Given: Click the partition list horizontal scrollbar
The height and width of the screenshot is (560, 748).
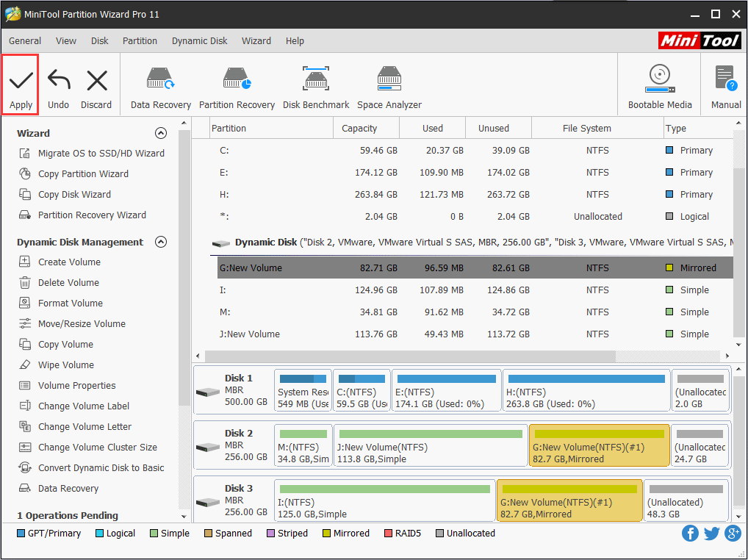Looking at the screenshot, I should pos(410,356).
